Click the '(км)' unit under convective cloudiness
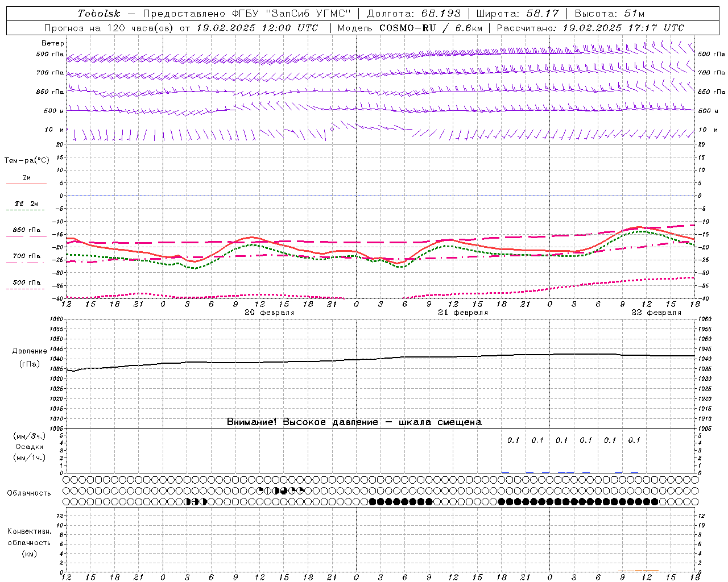The height and width of the screenshot is (582, 728). tap(29, 554)
